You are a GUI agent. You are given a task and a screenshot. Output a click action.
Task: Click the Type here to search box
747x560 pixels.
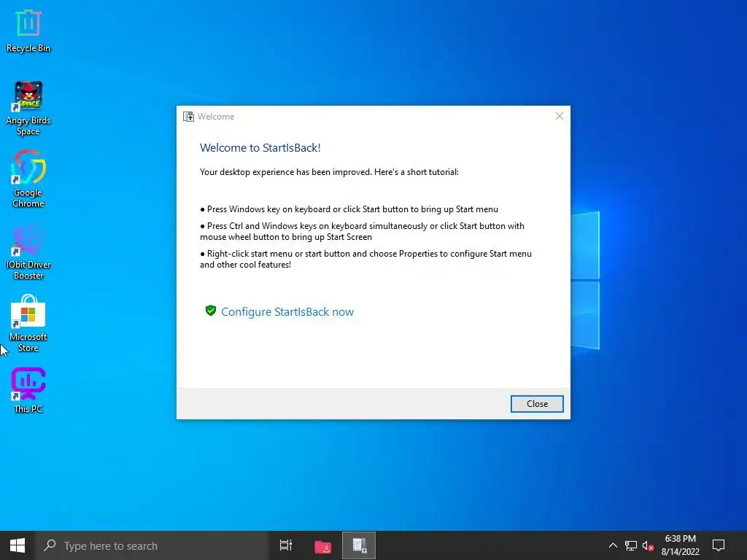pos(152,545)
